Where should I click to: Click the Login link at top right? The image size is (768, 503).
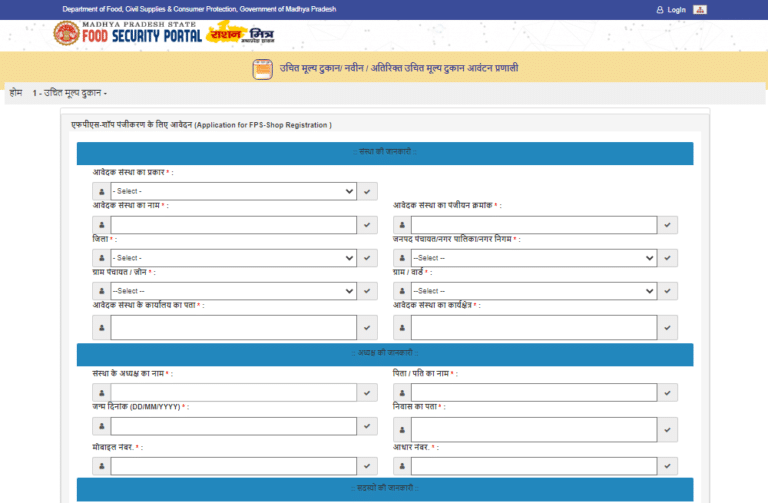(x=675, y=9)
